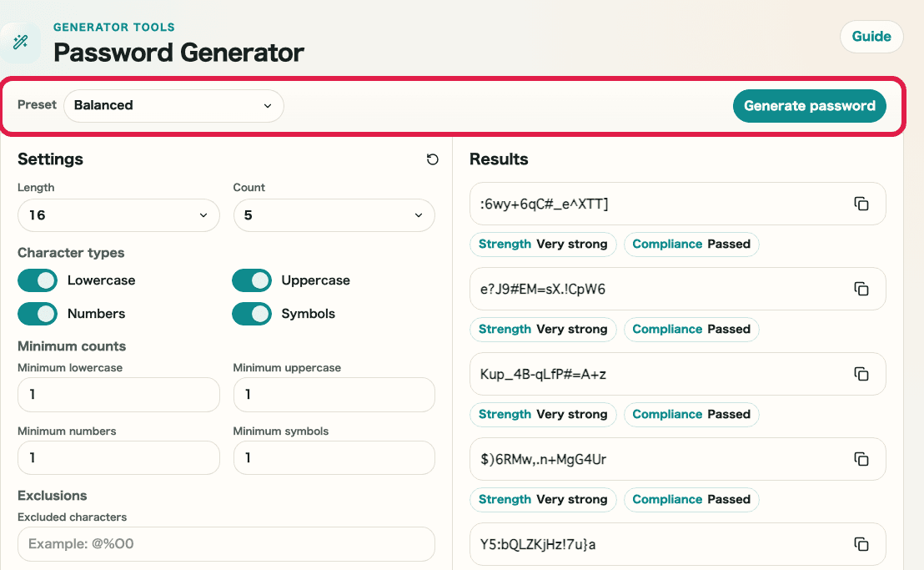The height and width of the screenshot is (570, 924).
Task: Copy the password $)6RMw,.n+MgG4Ur
Action: point(861,459)
